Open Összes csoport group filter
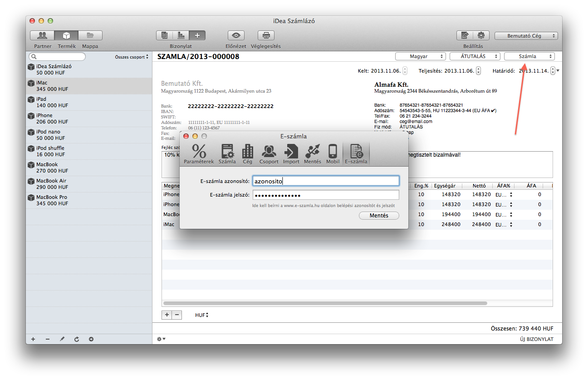This screenshot has height=380, width=588. 132,57
